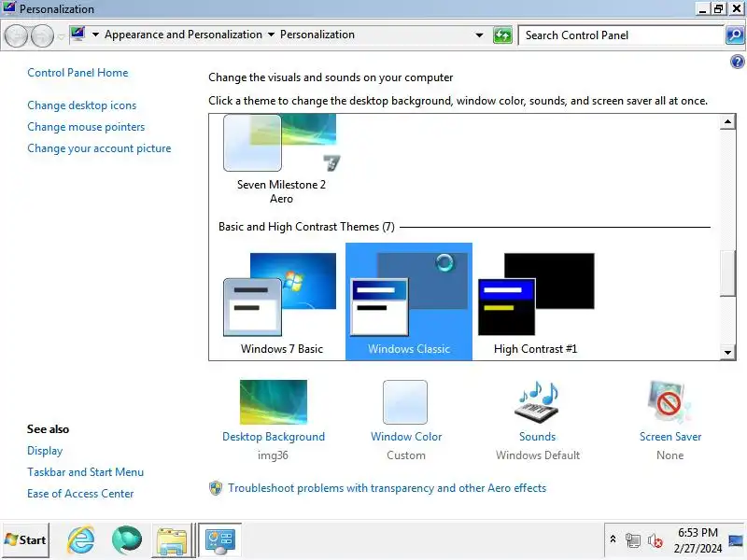Click the green Refresh button
747x560 pixels.
[502, 35]
